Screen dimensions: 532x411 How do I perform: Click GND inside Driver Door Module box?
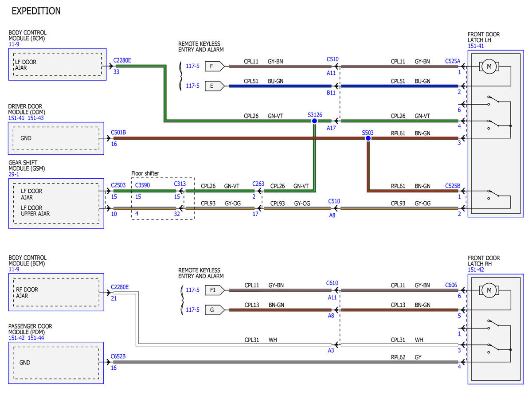point(26,138)
